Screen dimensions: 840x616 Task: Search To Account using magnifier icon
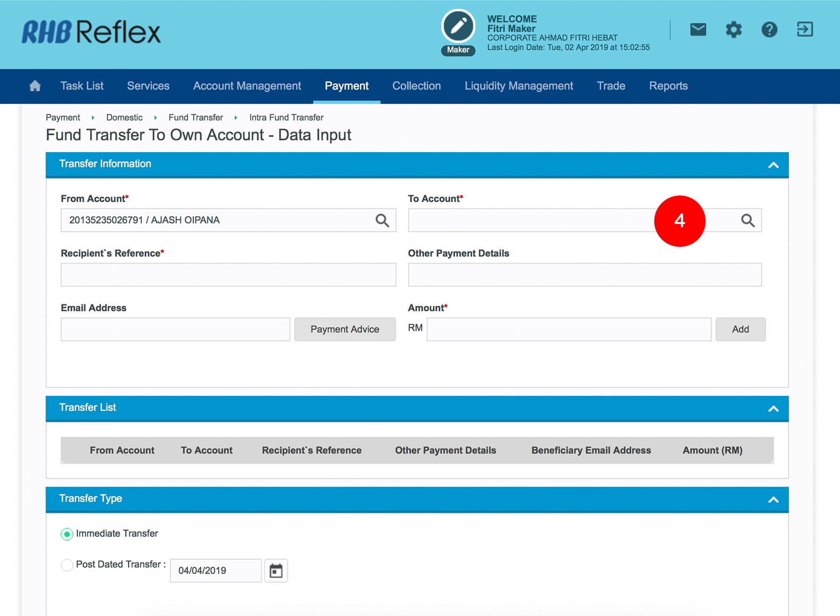(x=748, y=220)
